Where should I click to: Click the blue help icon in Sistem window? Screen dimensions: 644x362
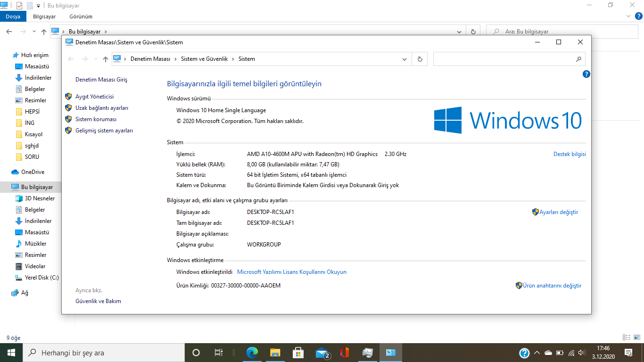coord(586,74)
